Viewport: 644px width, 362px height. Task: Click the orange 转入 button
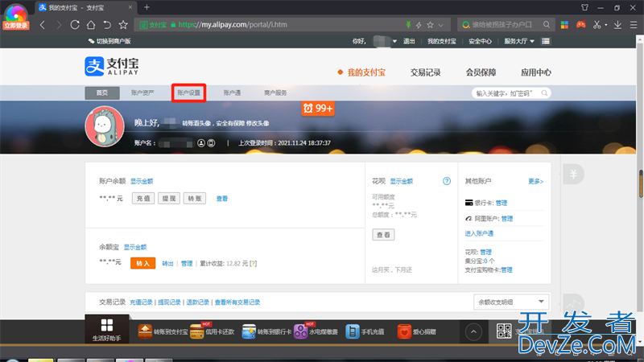(x=143, y=263)
